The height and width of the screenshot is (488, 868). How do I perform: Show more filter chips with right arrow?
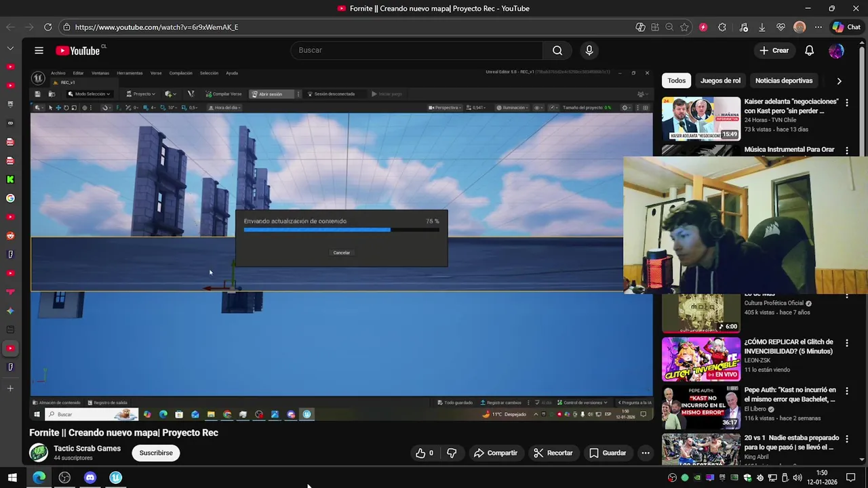839,81
